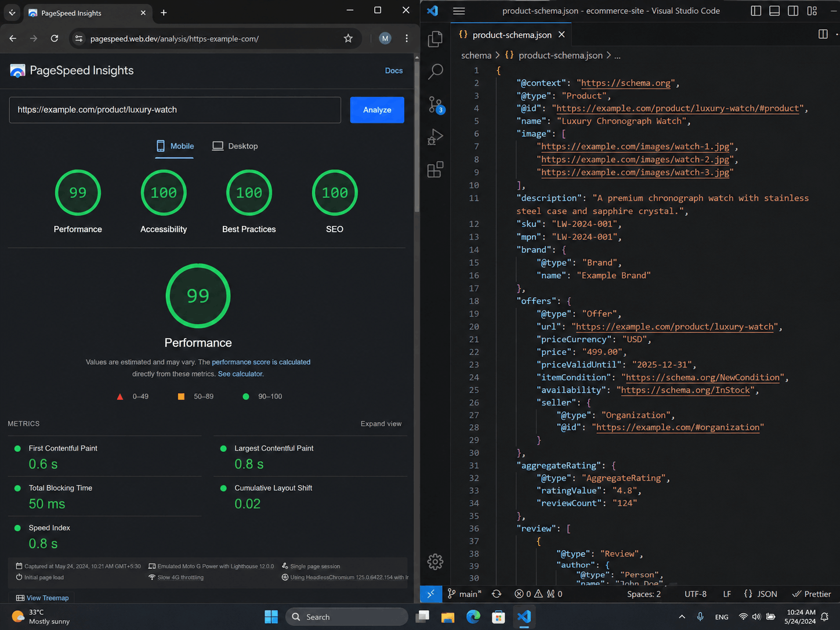Split the editor to the right

(823, 34)
